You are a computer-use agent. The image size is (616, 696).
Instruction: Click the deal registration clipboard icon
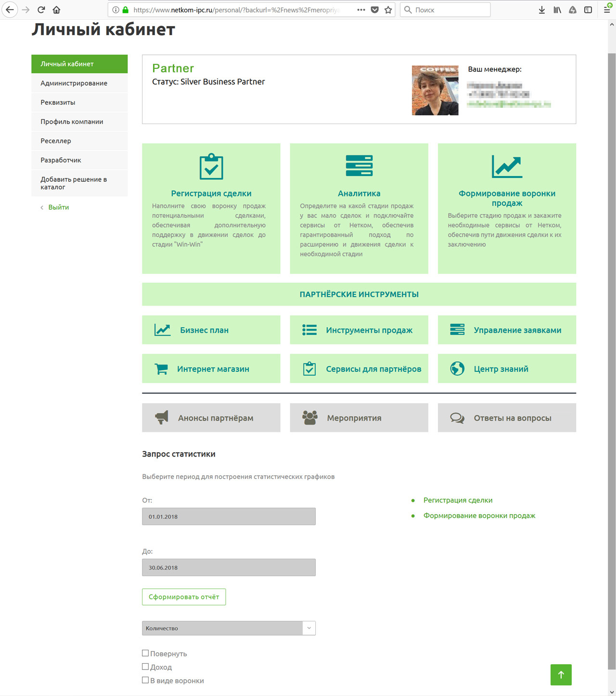click(211, 166)
